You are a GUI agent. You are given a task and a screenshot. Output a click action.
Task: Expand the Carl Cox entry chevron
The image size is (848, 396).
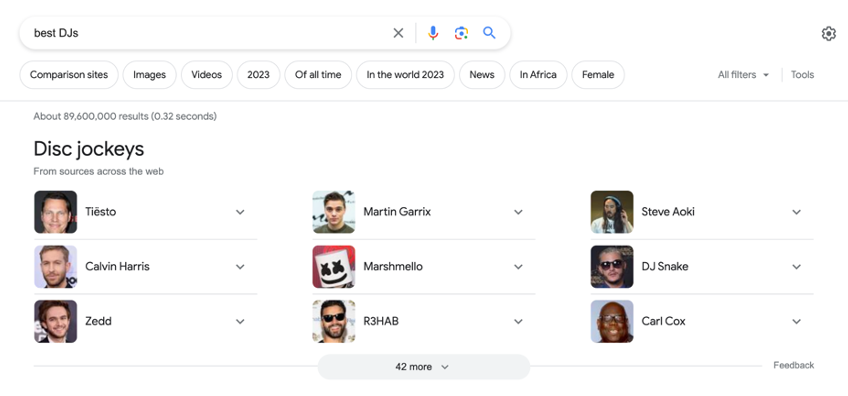click(x=796, y=321)
